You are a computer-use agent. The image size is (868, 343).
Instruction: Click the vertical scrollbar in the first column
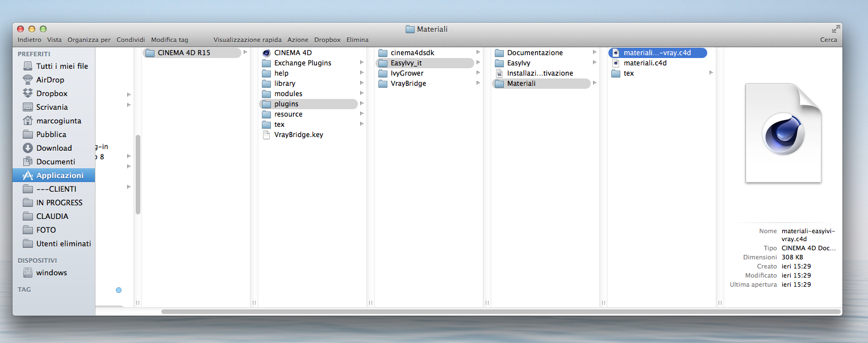click(137, 175)
